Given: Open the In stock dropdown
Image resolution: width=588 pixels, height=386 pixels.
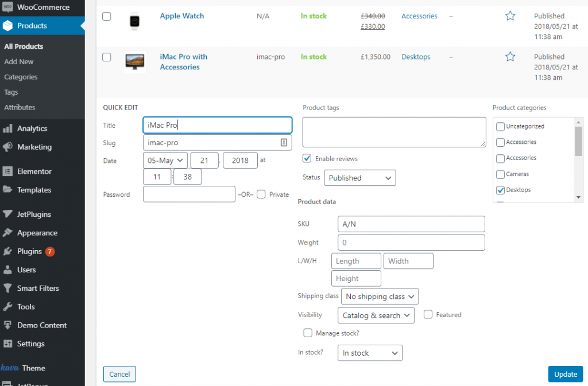Looking at the screenshot, I should coord(370,353).
